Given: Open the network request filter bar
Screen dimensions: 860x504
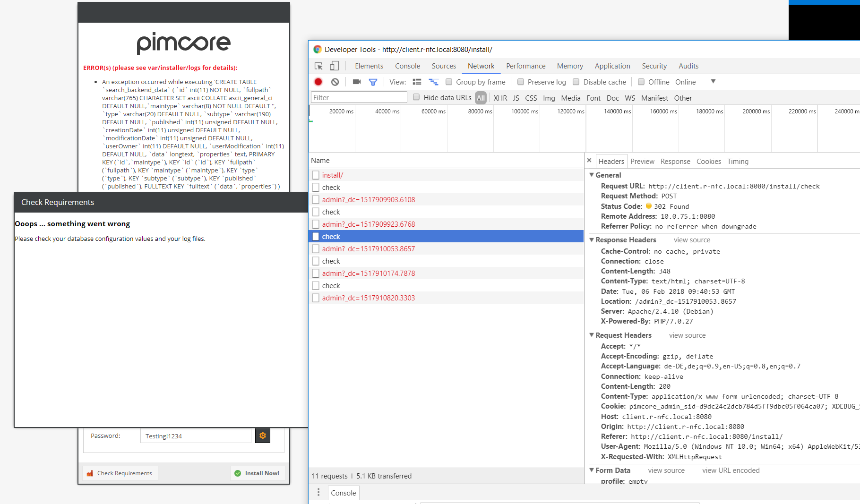Looking at the screenshot, I should click(373, 82).
